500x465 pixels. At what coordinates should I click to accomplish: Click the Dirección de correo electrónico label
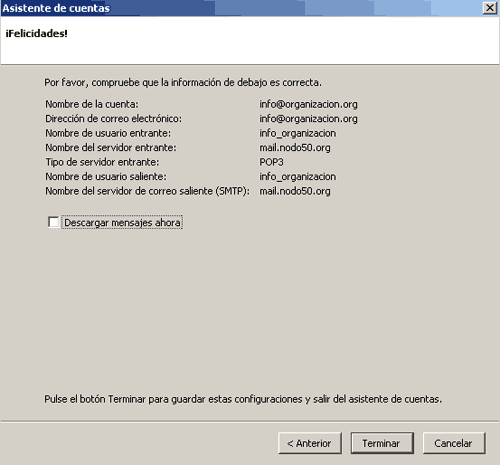pos(114,119)
